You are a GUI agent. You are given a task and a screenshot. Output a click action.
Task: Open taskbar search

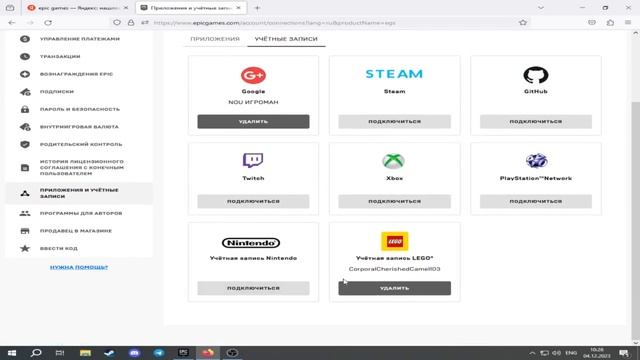(36, 353)
